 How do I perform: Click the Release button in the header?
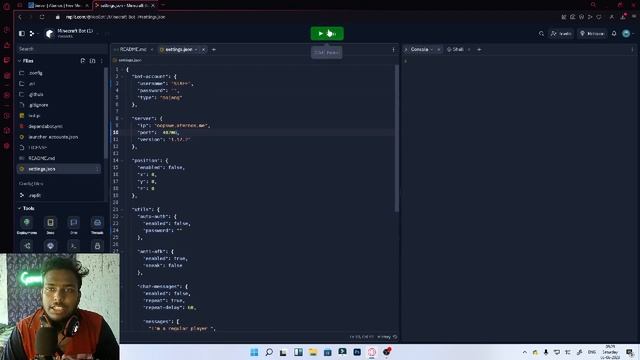(x=592, y=33)
